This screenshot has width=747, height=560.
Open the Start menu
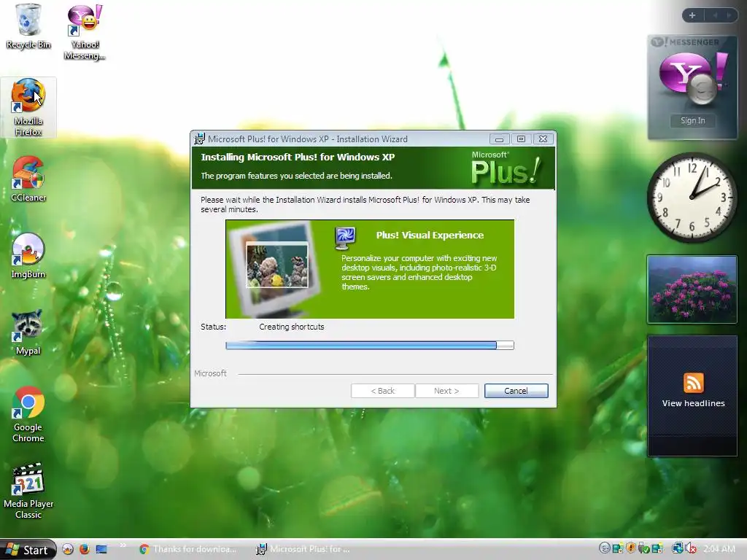click(x=28, y=550)
